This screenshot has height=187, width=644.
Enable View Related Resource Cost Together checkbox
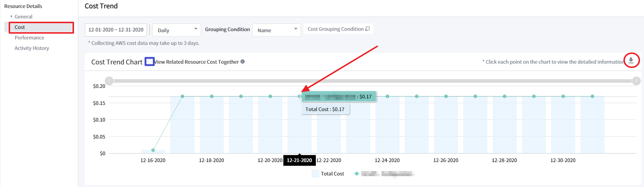click(149, 61)
